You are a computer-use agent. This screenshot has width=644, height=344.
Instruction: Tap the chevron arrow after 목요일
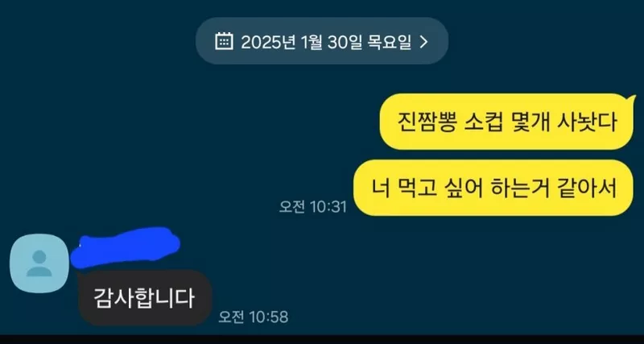point(424,42)
